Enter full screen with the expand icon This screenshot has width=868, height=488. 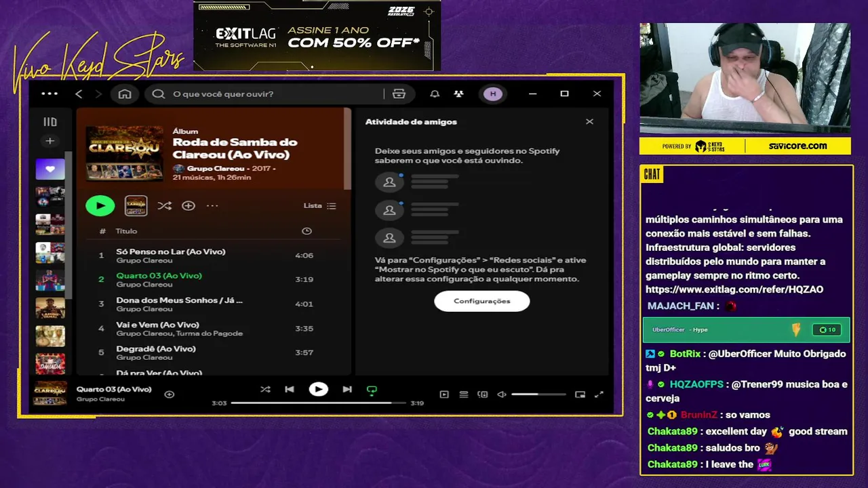pos(599,394)
